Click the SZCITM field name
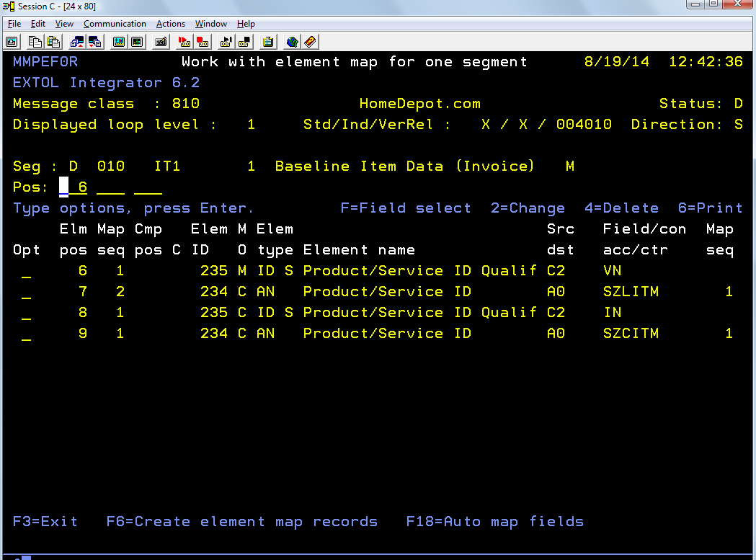Screen dimensions: 756x560 coord(631,333)
